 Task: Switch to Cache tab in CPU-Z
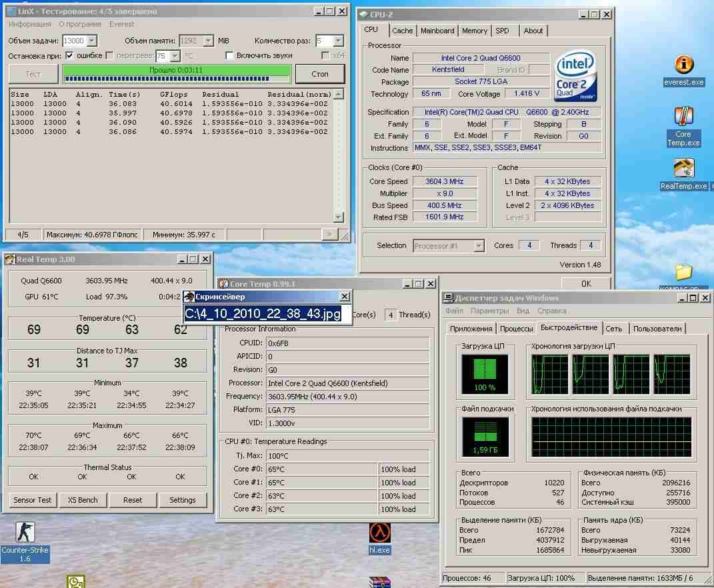(x=403, y=31)
